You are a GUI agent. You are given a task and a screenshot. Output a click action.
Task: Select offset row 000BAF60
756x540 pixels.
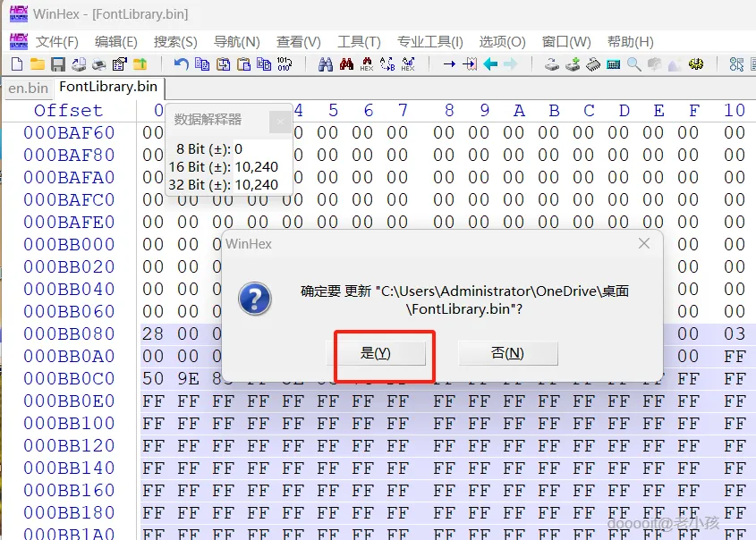point(69,133)
